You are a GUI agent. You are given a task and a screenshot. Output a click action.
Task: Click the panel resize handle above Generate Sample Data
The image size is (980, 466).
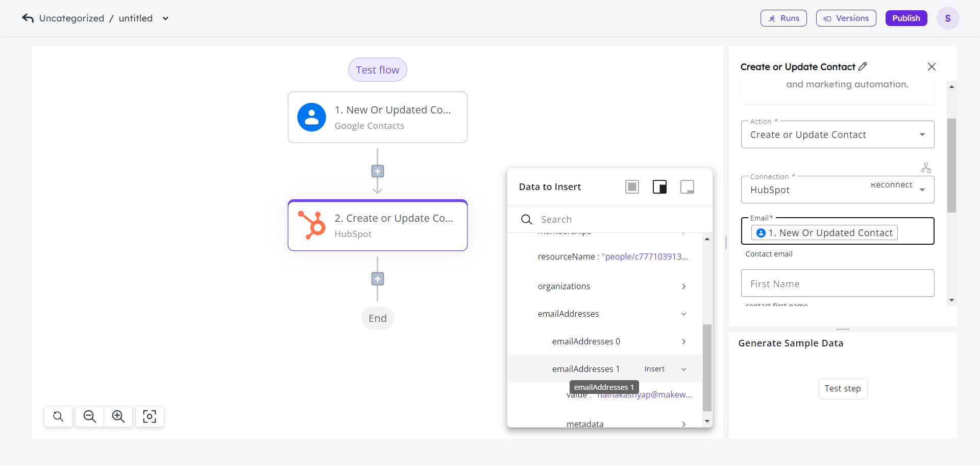[843, 329]
